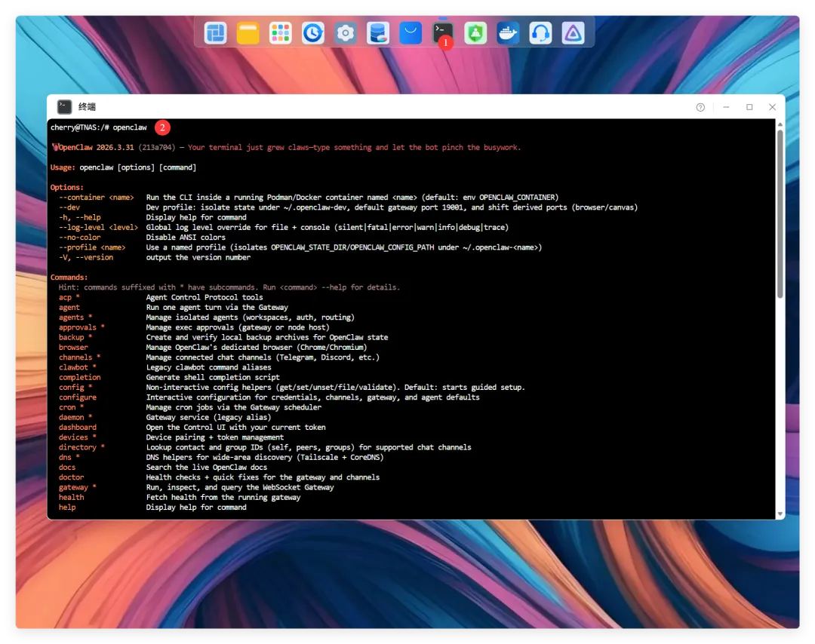The height and width of the screenshot is (644, 815).
Task: Minimize the terminal window
Action: [x=726, y=107]
